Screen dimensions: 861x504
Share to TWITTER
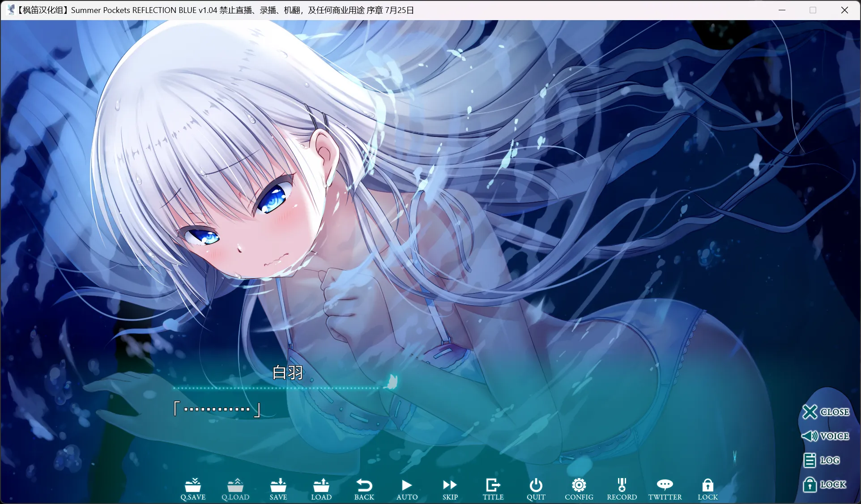665,490
